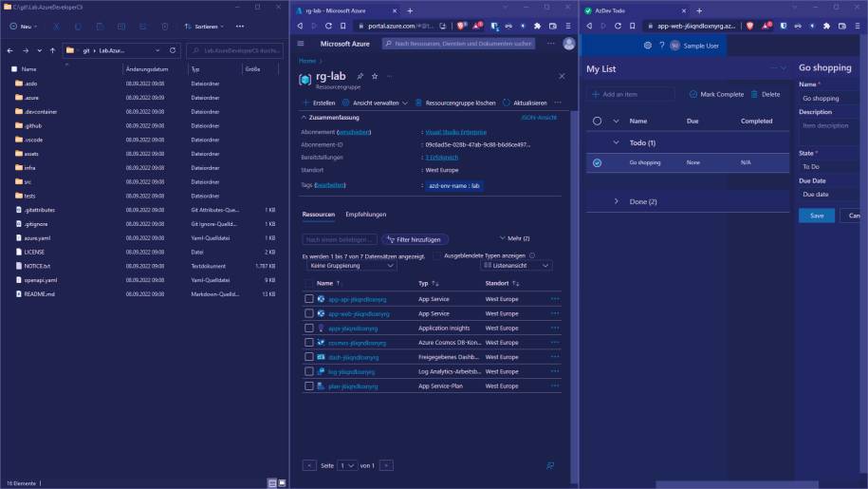Go to the previous page of resources
Viewport: 868px width, 489px height.
click(309, 466)
